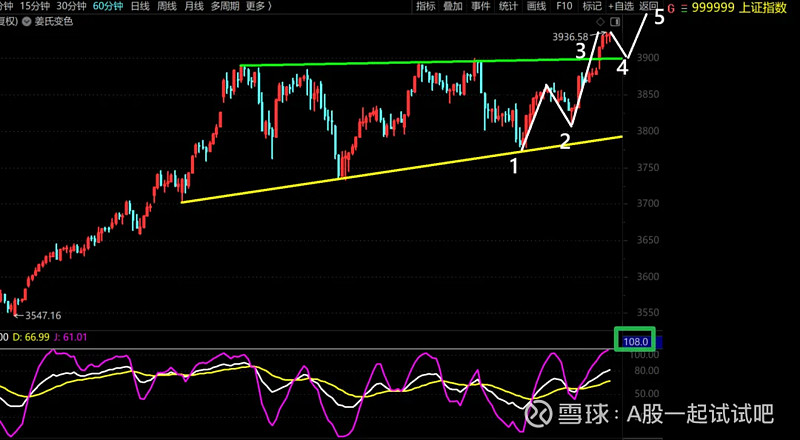Viewport: 800px width, 440px height.
Task: Open the 事件 events toolbar button
Action: tap(480, 6)
